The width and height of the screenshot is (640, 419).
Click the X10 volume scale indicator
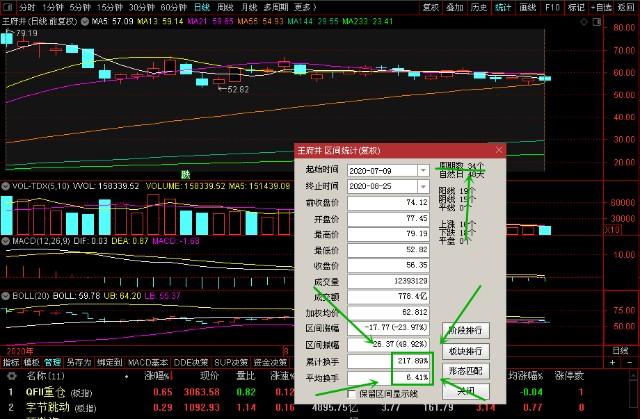(612, 230)
